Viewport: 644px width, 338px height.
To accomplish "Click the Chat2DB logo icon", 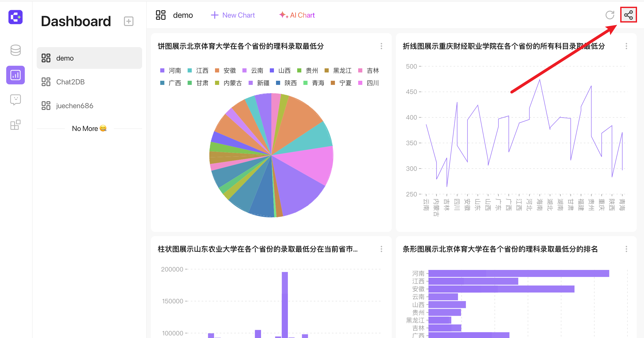I will (x=16, y=17).
